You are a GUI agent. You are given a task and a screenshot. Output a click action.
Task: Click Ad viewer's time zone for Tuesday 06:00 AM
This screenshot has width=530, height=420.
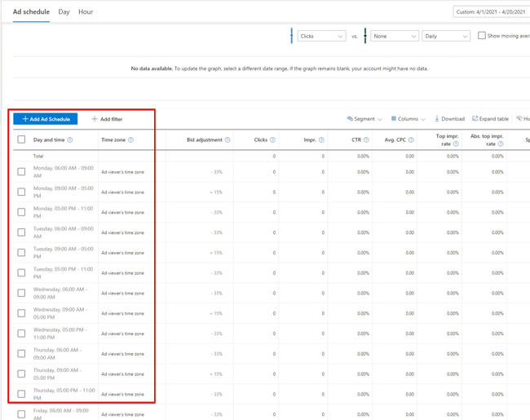click(122, 232)
